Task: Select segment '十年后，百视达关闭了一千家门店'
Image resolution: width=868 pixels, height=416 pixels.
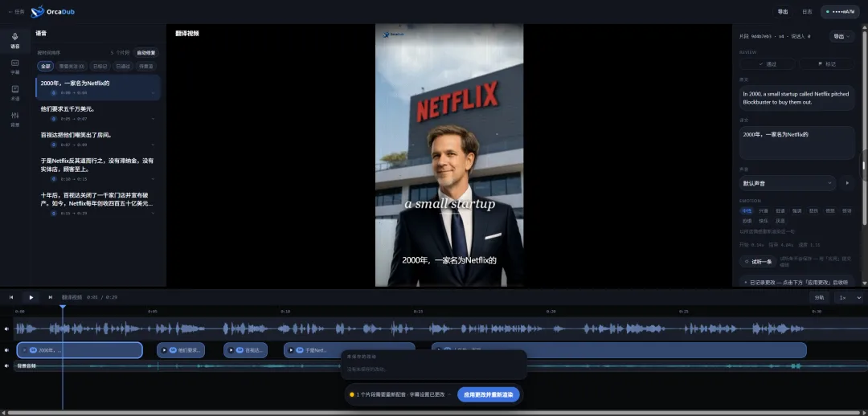Action: [98, 203]
